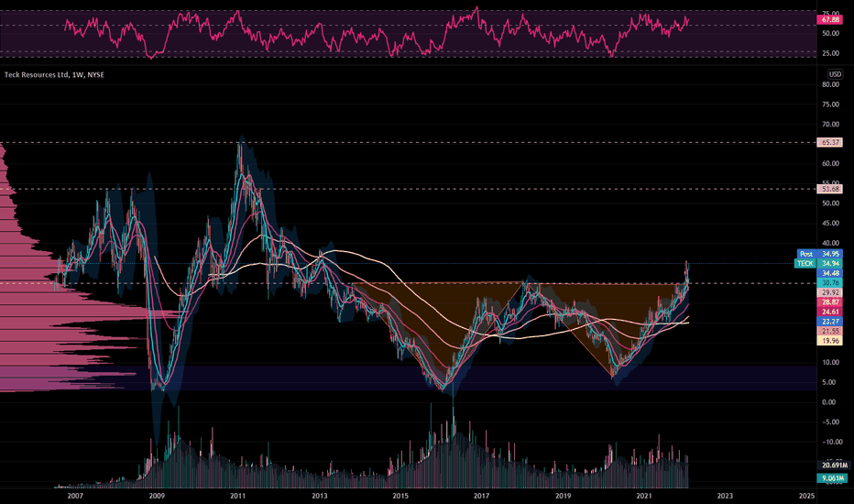Image resolution: width=854 pixels, height=504 pixels.
Task: Click the pink 21.55 price label
Action: tap(829, 332)
